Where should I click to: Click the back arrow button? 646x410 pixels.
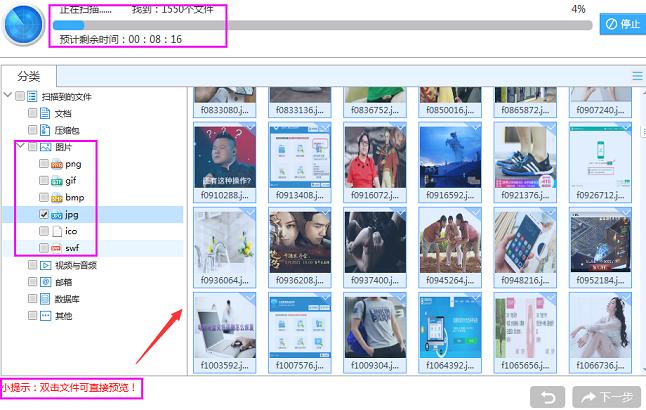point(548,397)
